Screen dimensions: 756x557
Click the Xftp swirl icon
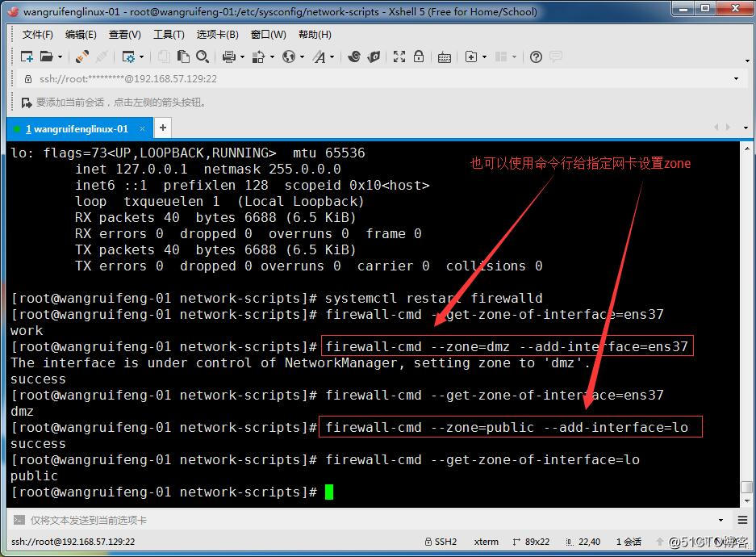click(x=354, y=57)
